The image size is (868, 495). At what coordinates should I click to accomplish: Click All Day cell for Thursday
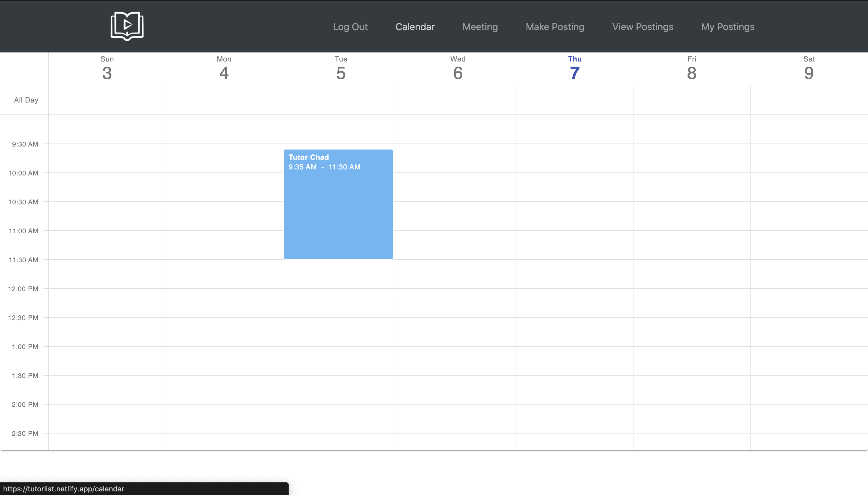[x=575, y=100]
